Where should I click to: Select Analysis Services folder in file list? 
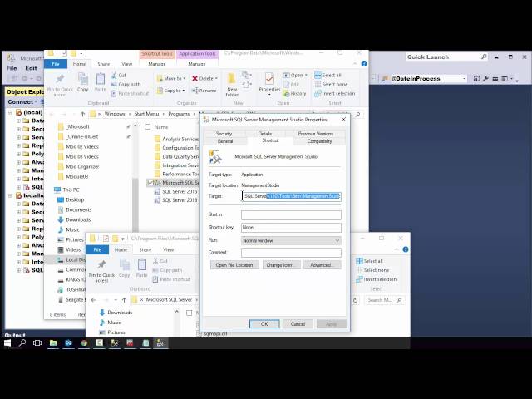[x=177, y=139]
